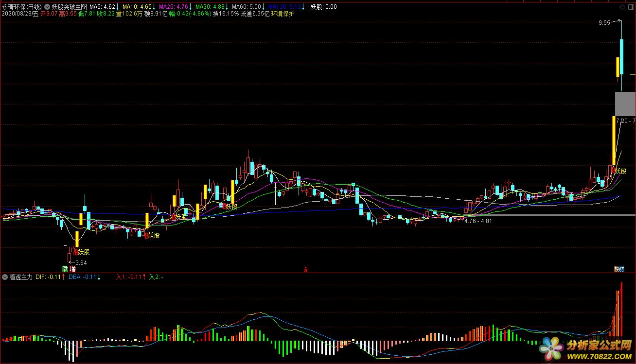Click the magenta MA20: 4.76 label
636x364 pixels.
click(x=173, y=7)
